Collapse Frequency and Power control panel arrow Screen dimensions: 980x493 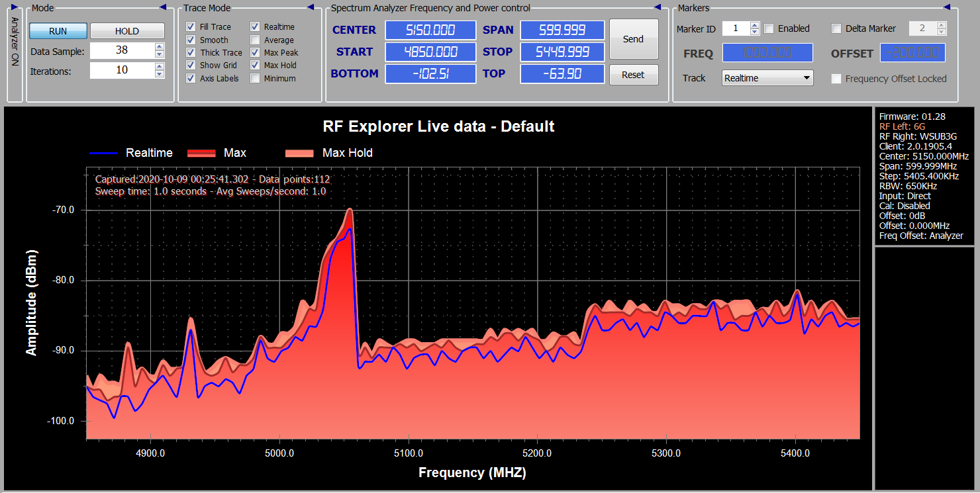point(658,7)
